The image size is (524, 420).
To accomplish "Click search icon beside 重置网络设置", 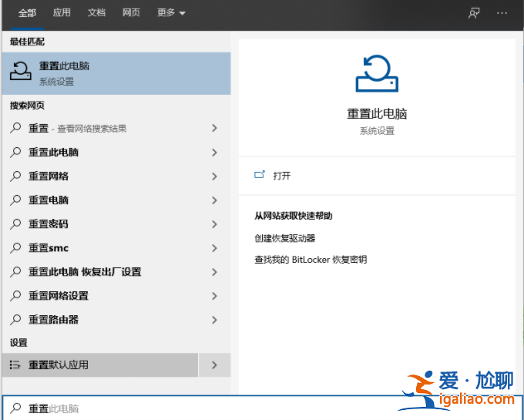I will point(15,296).
